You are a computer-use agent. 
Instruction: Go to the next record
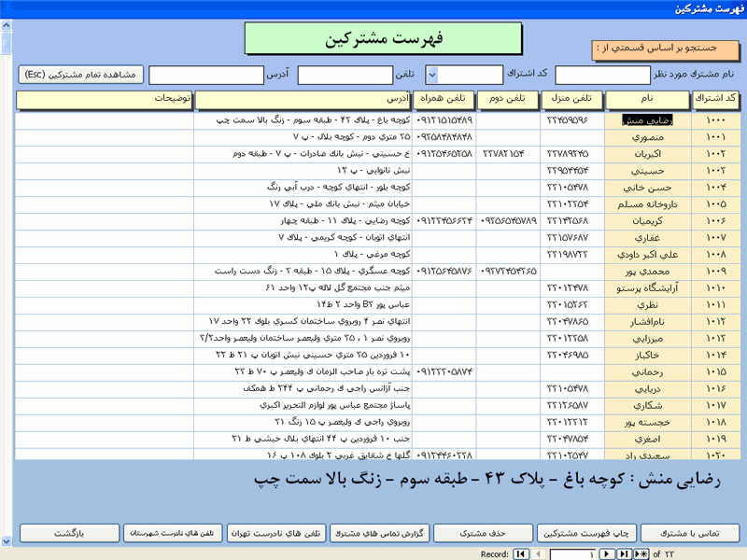[606, 553]
